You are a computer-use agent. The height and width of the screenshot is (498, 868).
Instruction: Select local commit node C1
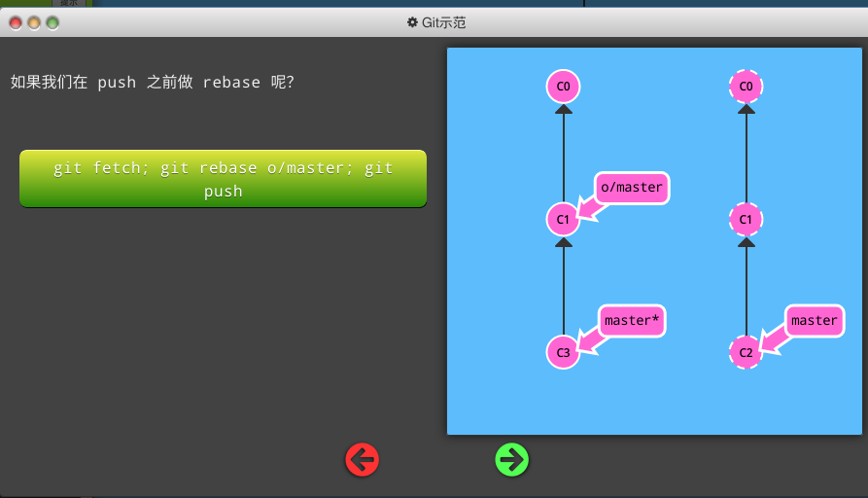[x=563, y=220]
